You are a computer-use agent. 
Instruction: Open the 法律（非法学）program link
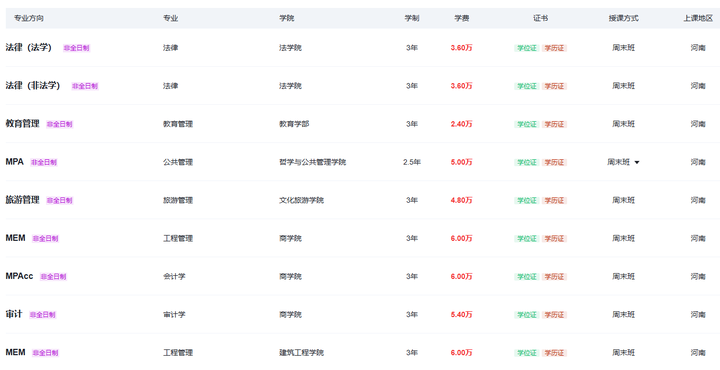coord(33,85)
